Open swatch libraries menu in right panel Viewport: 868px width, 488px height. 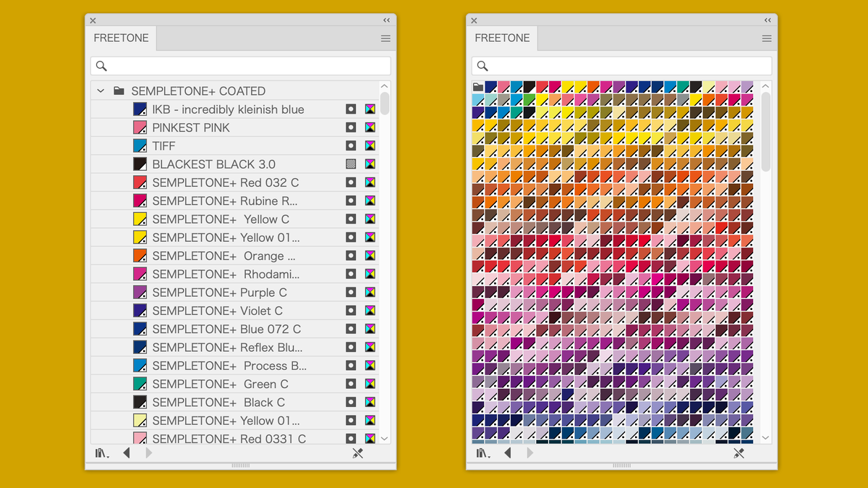coord(482,453)
